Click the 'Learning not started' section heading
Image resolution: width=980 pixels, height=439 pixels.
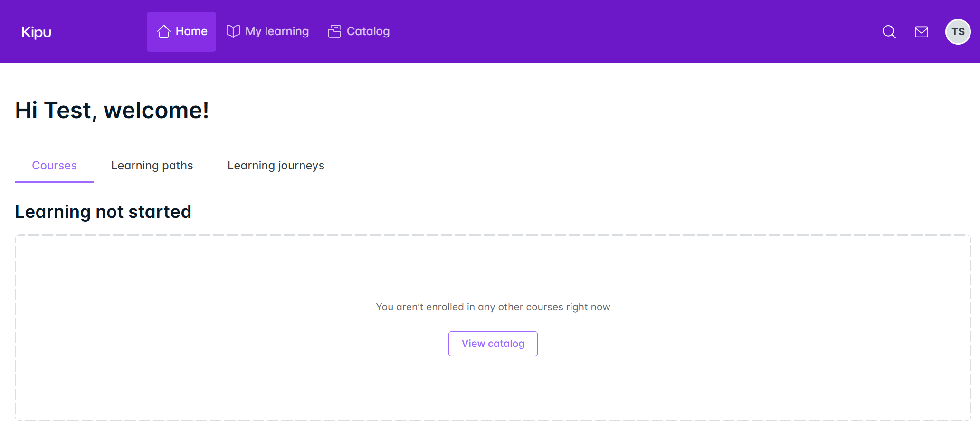tap(103, 212)
